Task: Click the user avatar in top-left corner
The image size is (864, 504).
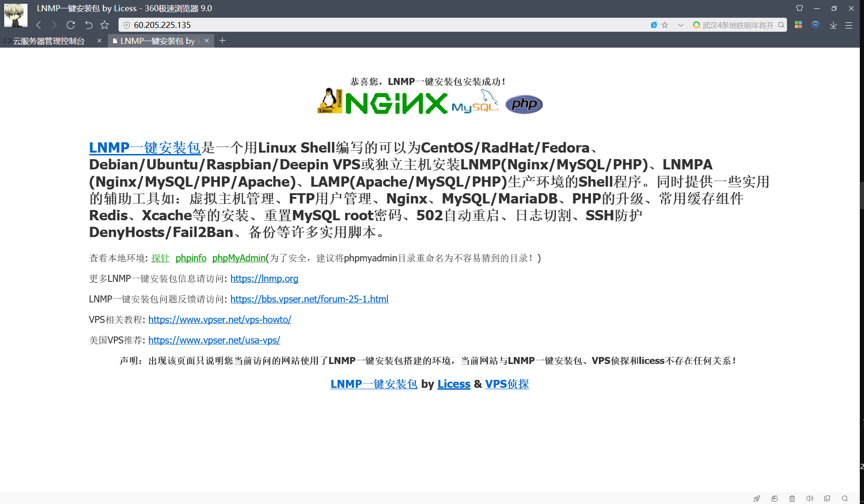Action: click(16, 15)
